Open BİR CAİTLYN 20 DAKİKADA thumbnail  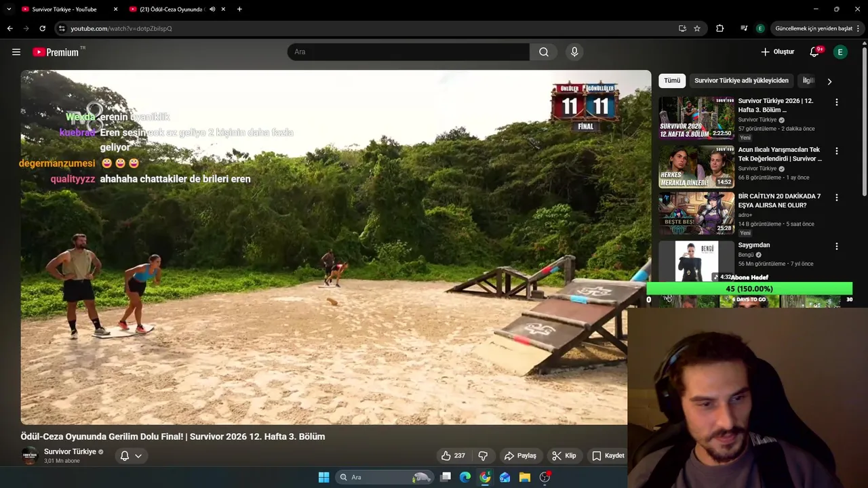(696, 213)
